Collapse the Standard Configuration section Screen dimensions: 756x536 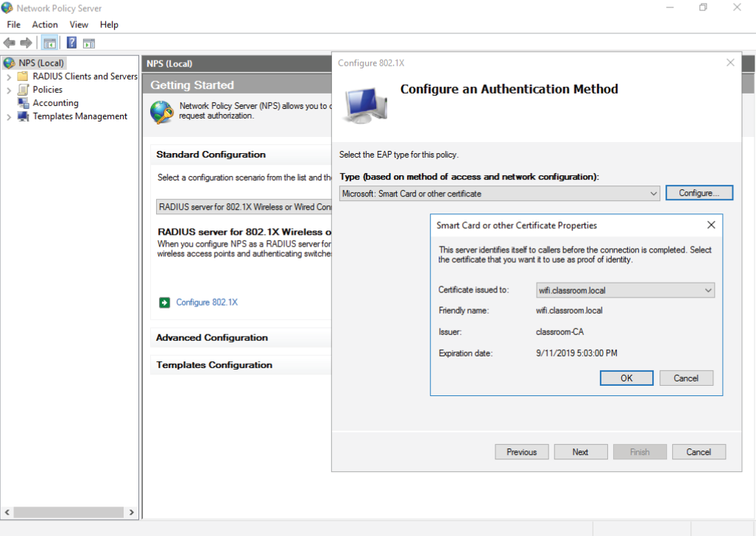(211, 155)
